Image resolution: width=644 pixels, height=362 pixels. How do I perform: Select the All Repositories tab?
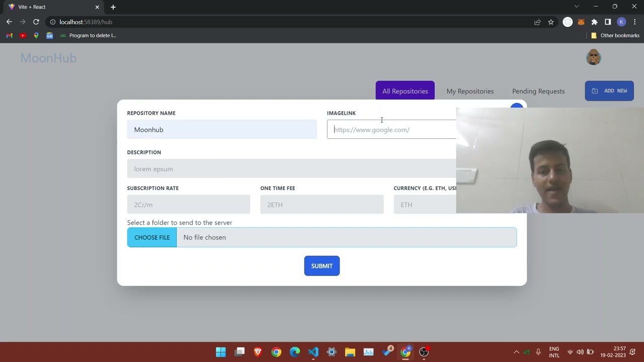[405, 91]
